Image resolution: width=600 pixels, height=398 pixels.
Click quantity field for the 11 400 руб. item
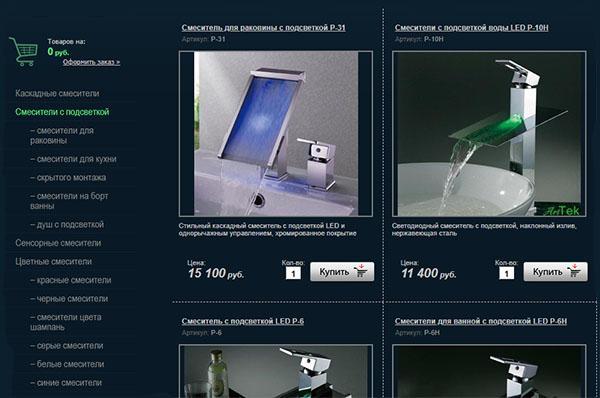(506, 273)
